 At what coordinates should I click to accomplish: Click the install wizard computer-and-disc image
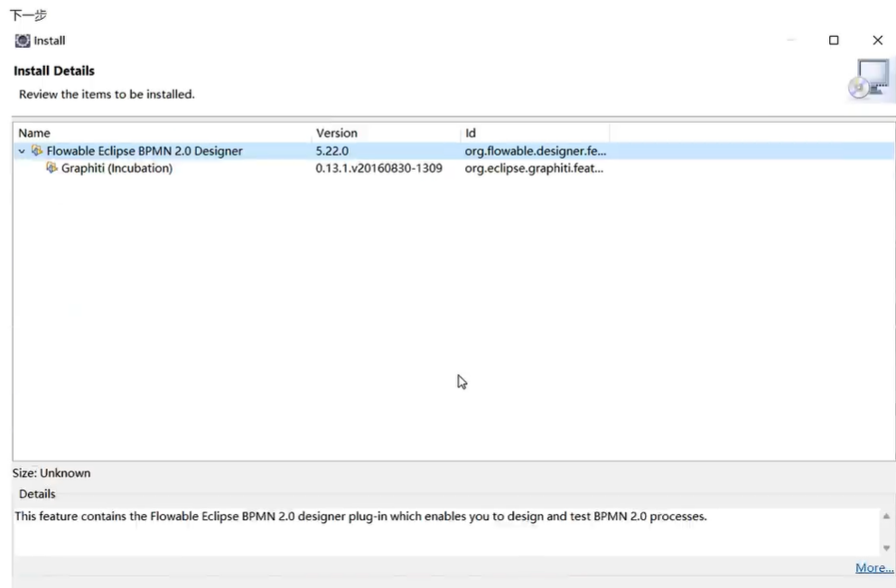coord(870,79)
